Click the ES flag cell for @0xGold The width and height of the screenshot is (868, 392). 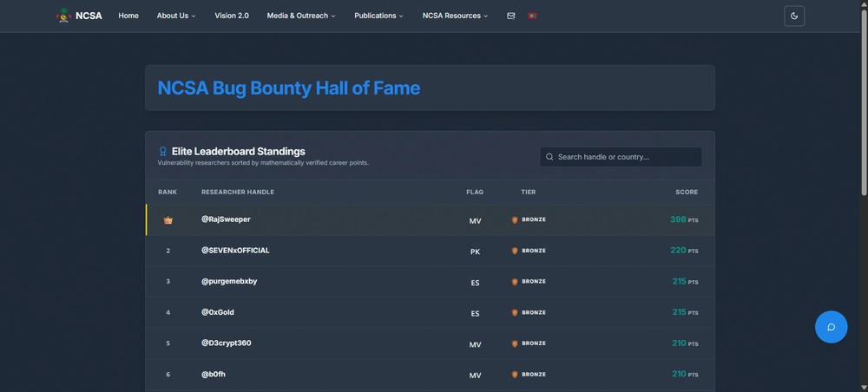pyautogui.click(x=475, y=313)
